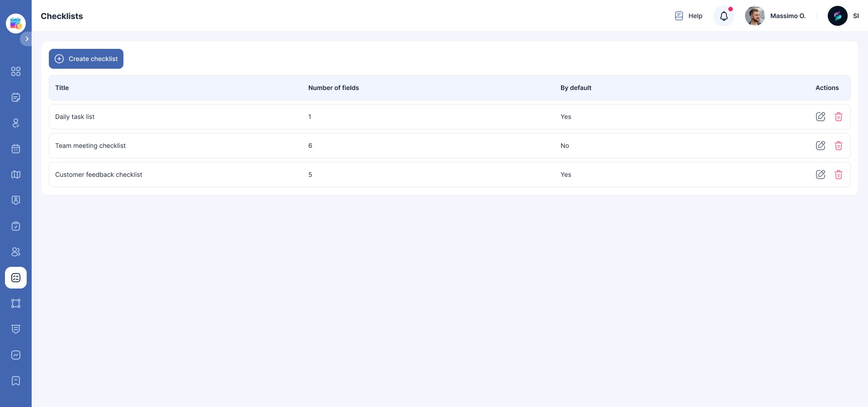Edit the Team meeting checklist
The width and height of the screenshot is (868, 407).
click(820, 146)
